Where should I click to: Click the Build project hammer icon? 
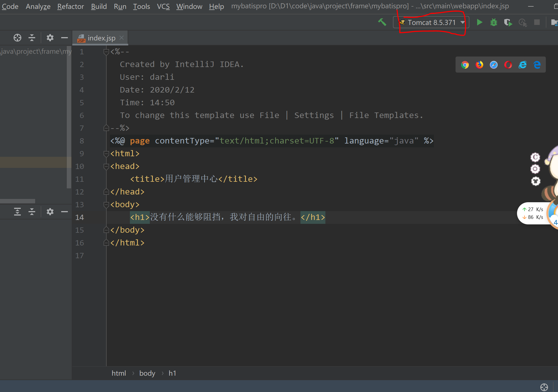click(382, 22)
